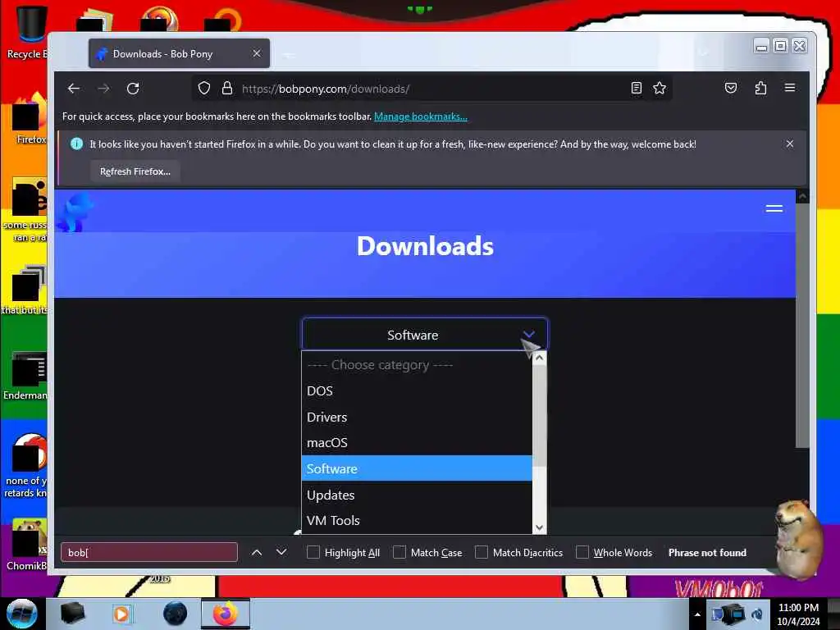
Task: Open the Manage bookmarks... link
Action: (421, 116)
